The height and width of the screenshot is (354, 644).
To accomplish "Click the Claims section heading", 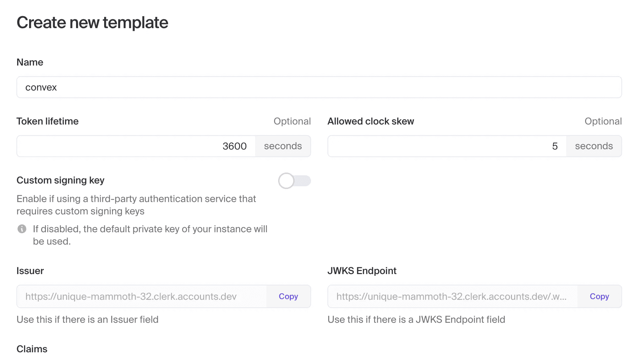I will [x=32, y=349].
